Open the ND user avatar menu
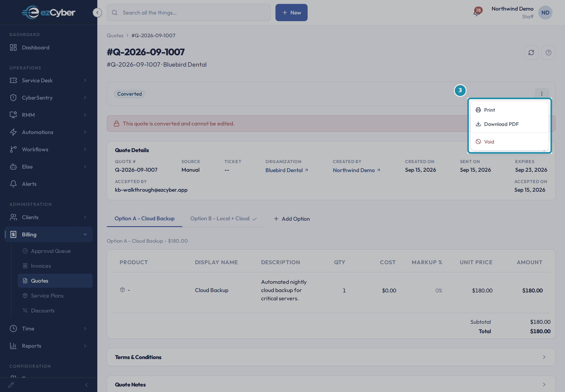The height and width of the screenshot is (392, 565). tap(545, 13)
